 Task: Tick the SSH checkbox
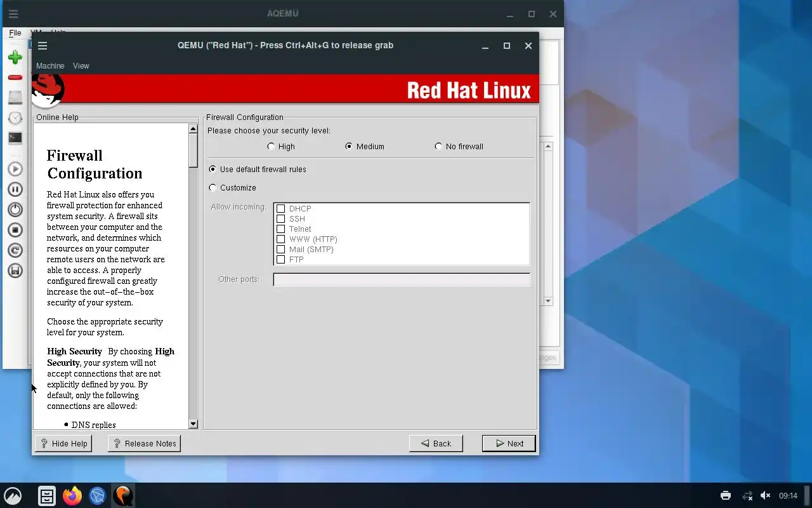point(280,219)
